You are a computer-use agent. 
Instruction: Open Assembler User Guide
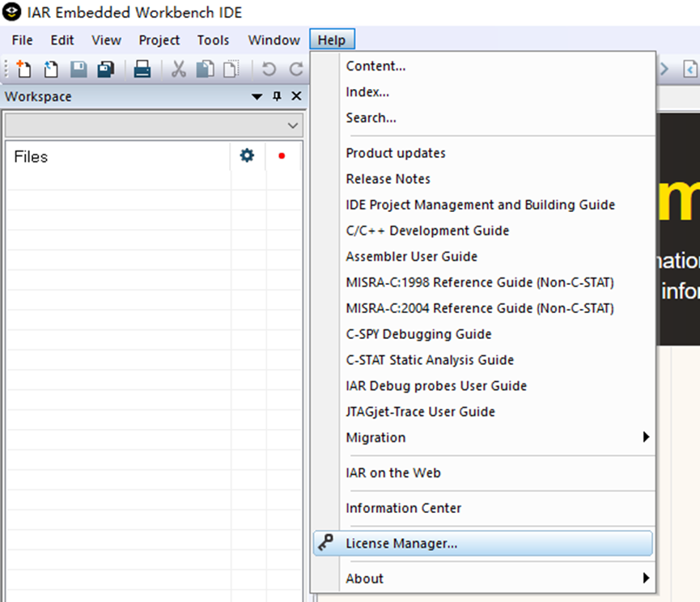[483, 256]
